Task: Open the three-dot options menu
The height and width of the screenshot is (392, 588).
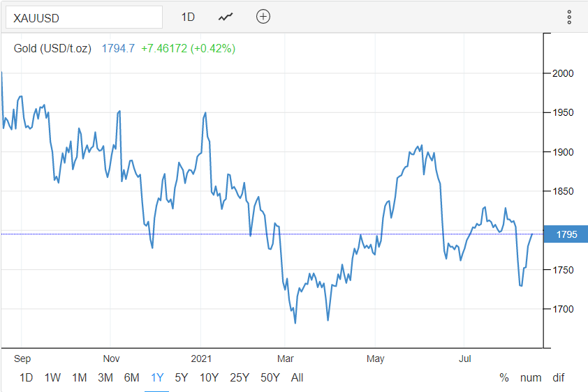Action: tap(569, 17)
